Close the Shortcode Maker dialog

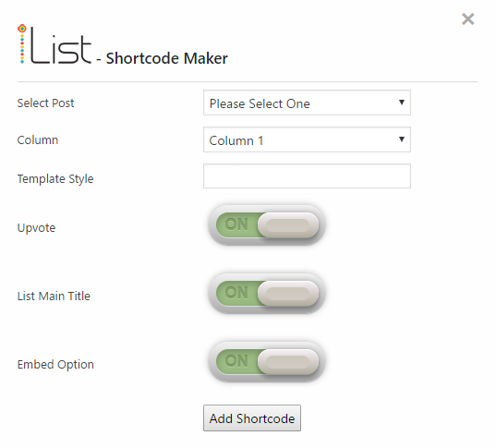[467, 19]
